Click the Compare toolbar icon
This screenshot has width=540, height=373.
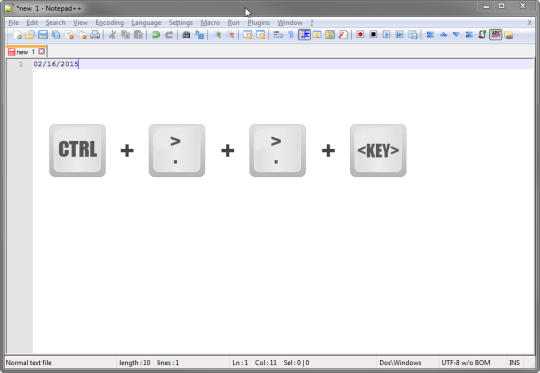430,35
